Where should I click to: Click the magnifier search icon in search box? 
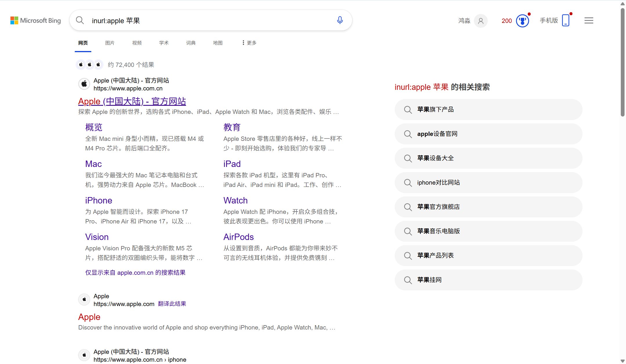tap(80, 20)
